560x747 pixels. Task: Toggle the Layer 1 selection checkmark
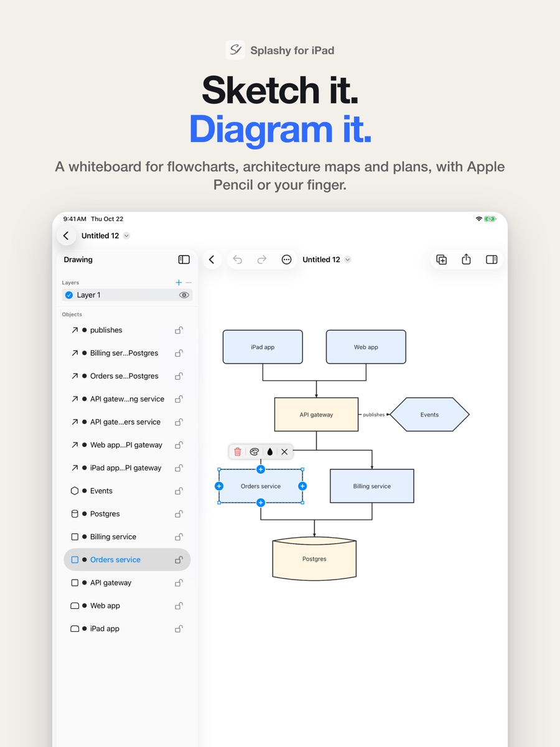69,295
